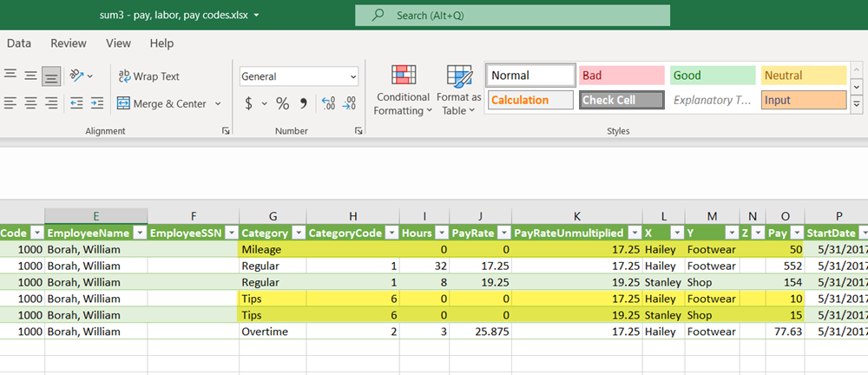Open Alignment settings dialog launcher
868x375 pixels.
pos(226,131)
